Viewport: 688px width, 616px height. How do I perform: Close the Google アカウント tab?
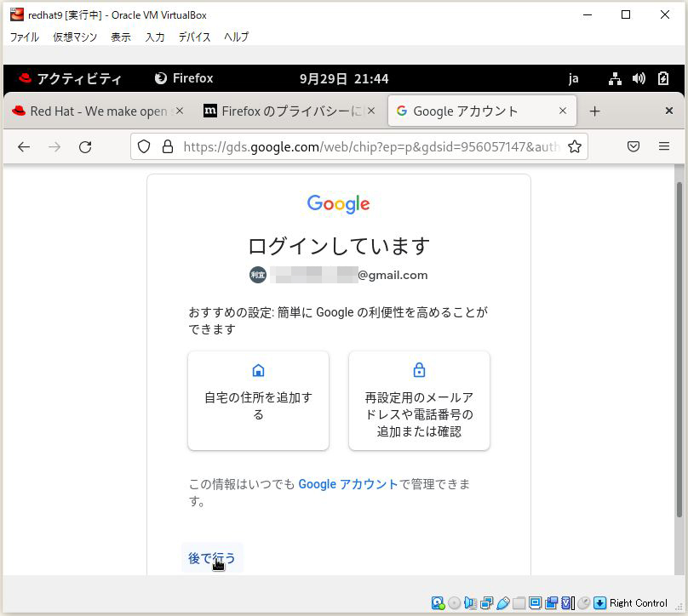[563, 111]
